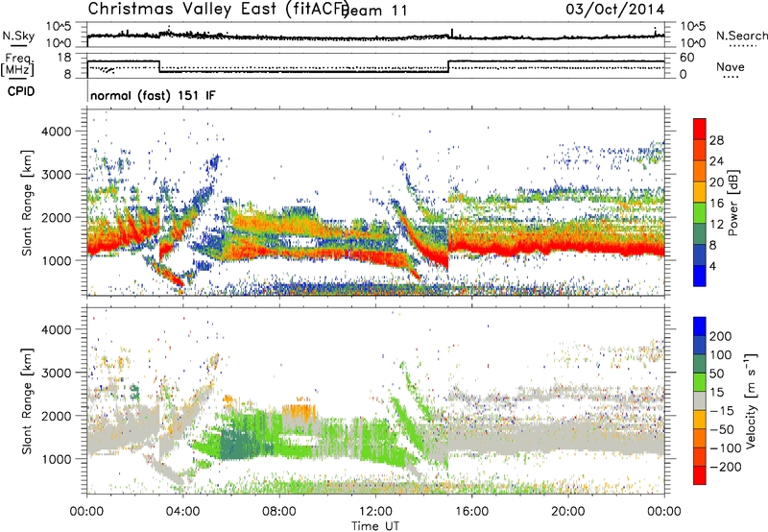
Task: Select the "Beam 11" label in the header
Action: coord(375,11)
